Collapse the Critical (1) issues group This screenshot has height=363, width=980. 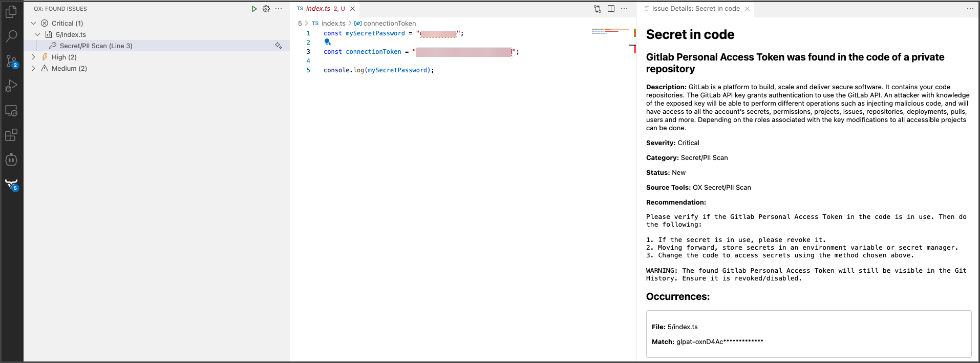(x=33, y=23)
